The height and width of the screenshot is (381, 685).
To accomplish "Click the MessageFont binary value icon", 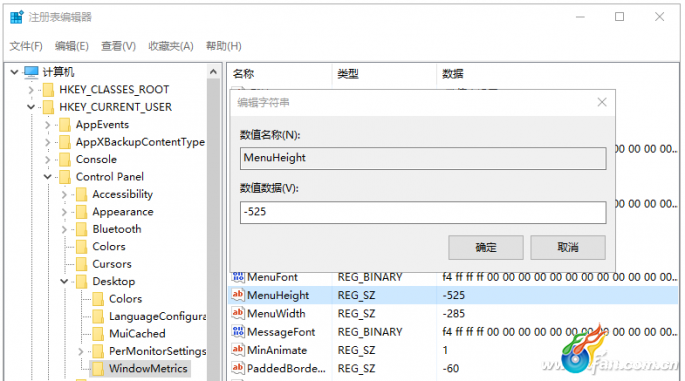I will pos(238,332).
